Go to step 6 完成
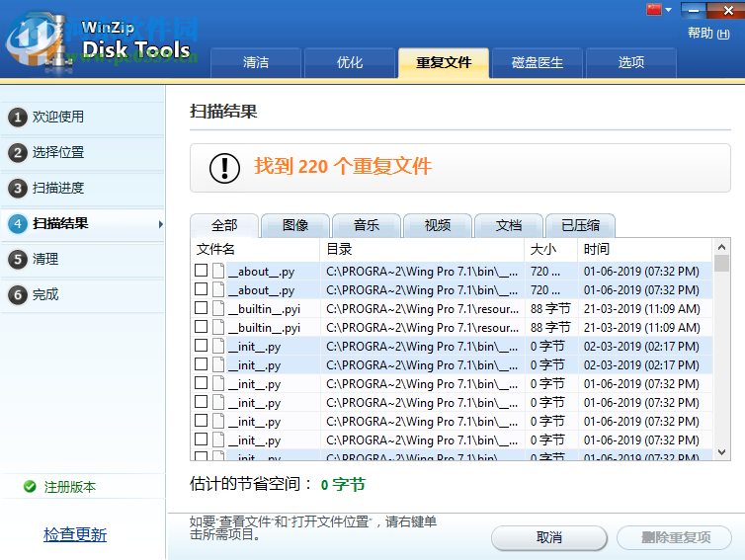This screenshot has height=560, width=745. [82, 295]
